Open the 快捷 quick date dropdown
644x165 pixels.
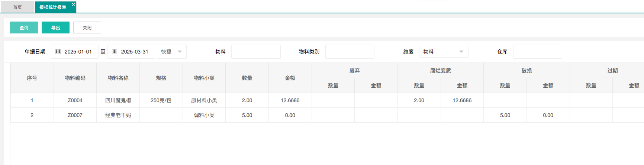click(172, 52)
